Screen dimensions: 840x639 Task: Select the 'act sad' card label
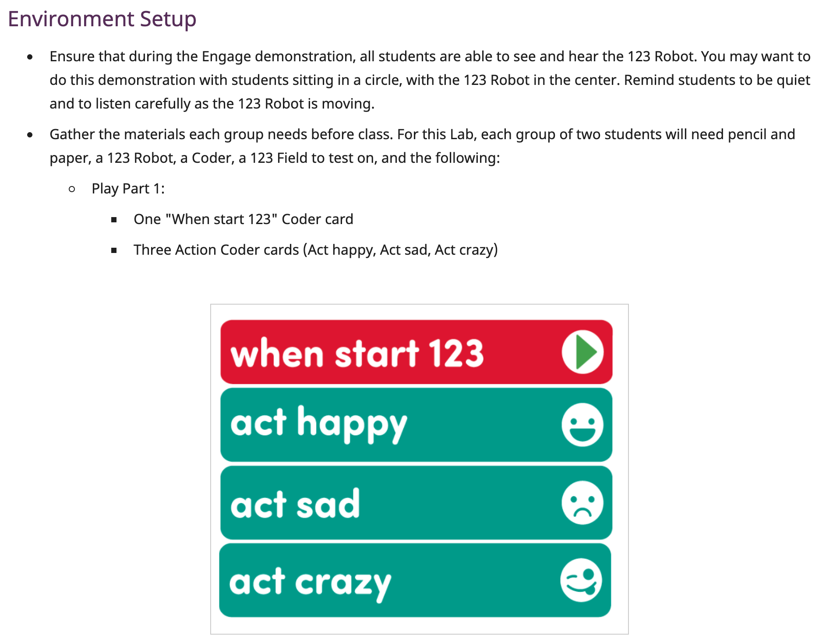click(x=295, y=504)
